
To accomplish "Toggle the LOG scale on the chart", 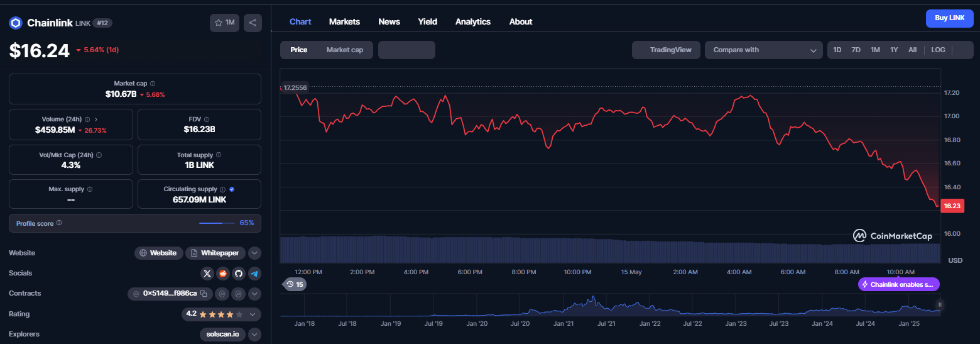I will 938,50.
